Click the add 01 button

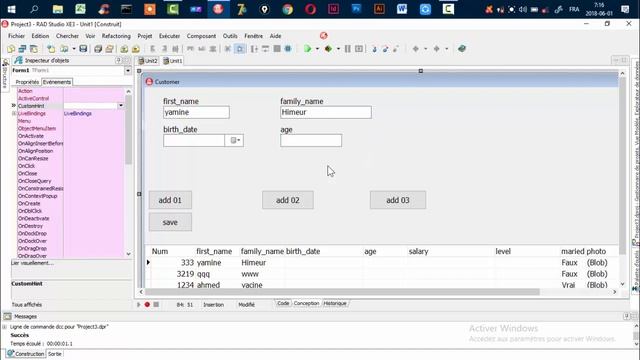coord(170,200)
